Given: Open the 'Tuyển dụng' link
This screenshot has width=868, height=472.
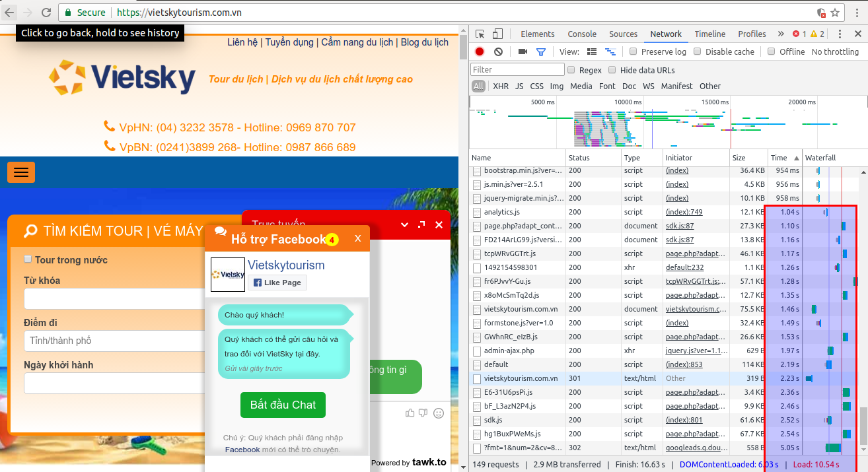Looking at the screenshot, I should tap(289, 42).
